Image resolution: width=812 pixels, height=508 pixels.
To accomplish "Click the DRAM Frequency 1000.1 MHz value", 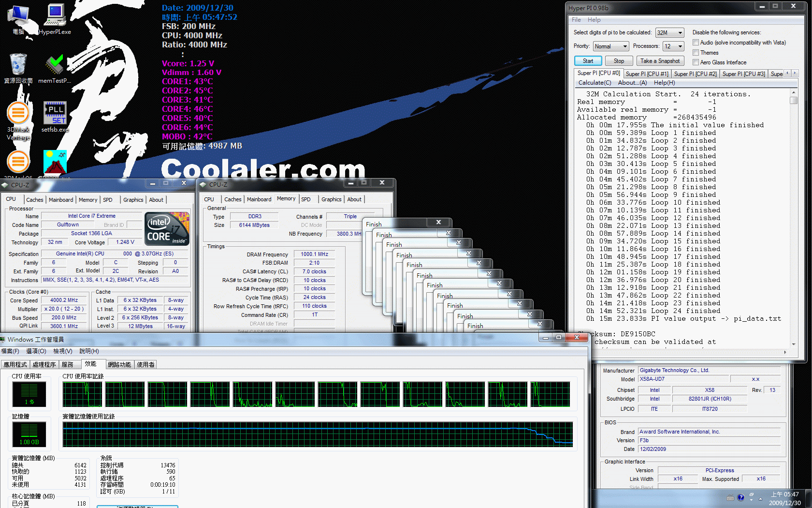I will tap(314, 254).
